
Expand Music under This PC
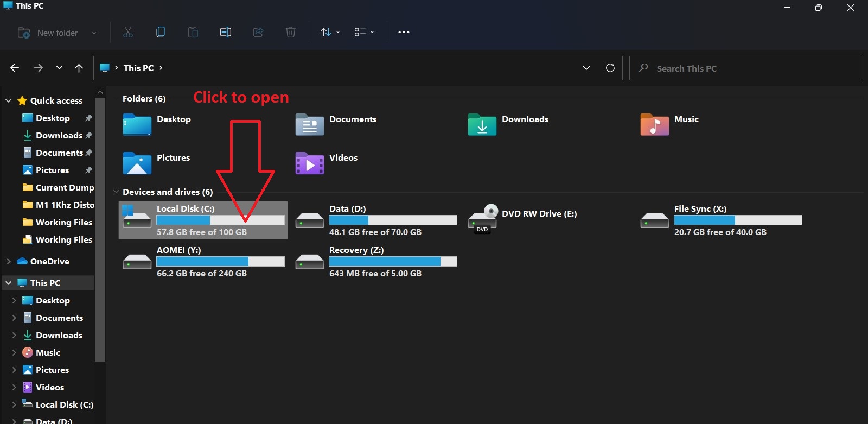tap(14, 352)
